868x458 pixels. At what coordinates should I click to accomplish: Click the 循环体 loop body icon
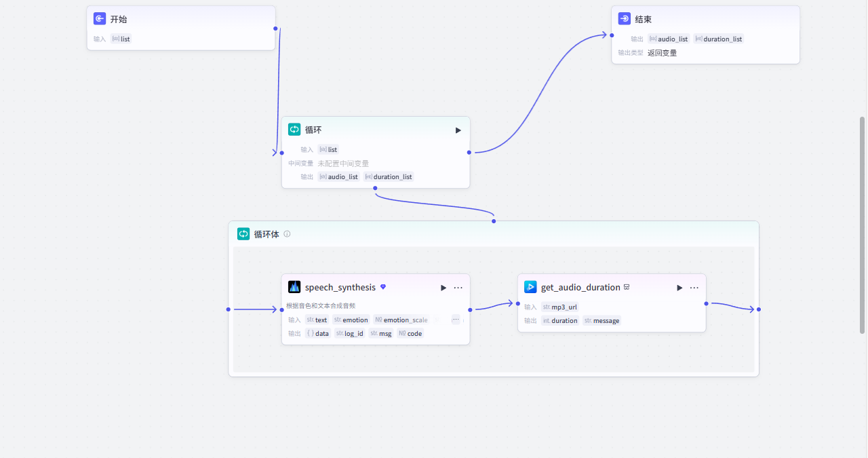[x=243, y=234]
